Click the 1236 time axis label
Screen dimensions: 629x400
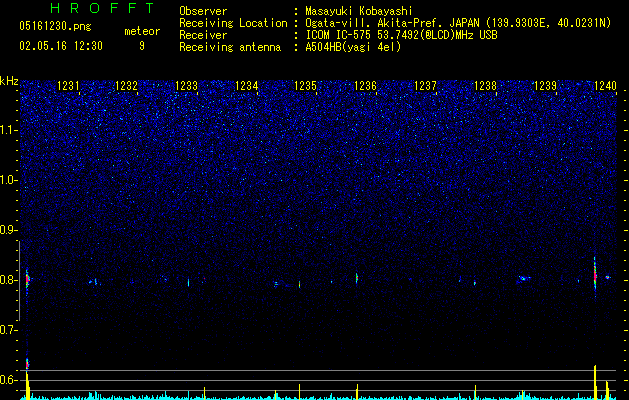point(365,86)
